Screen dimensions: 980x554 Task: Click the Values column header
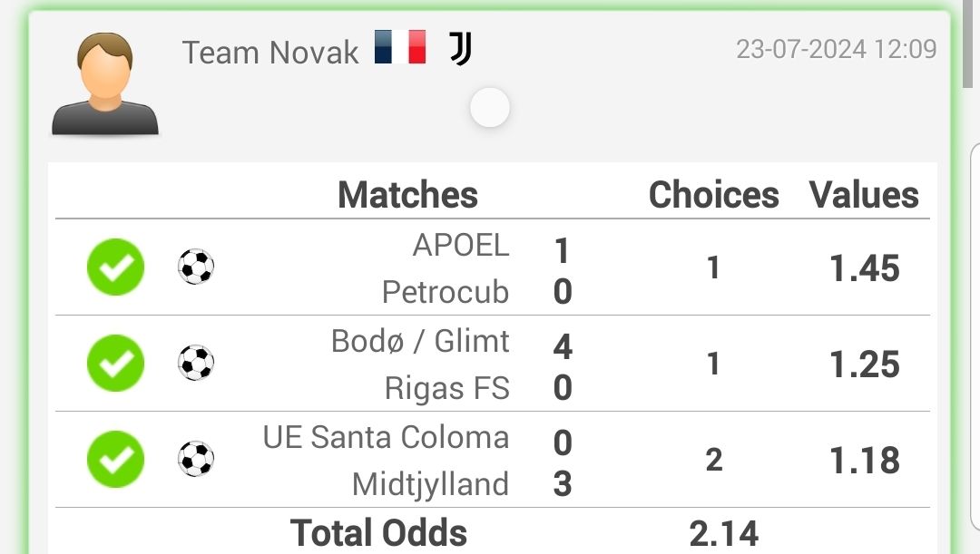tap(864, 195)
